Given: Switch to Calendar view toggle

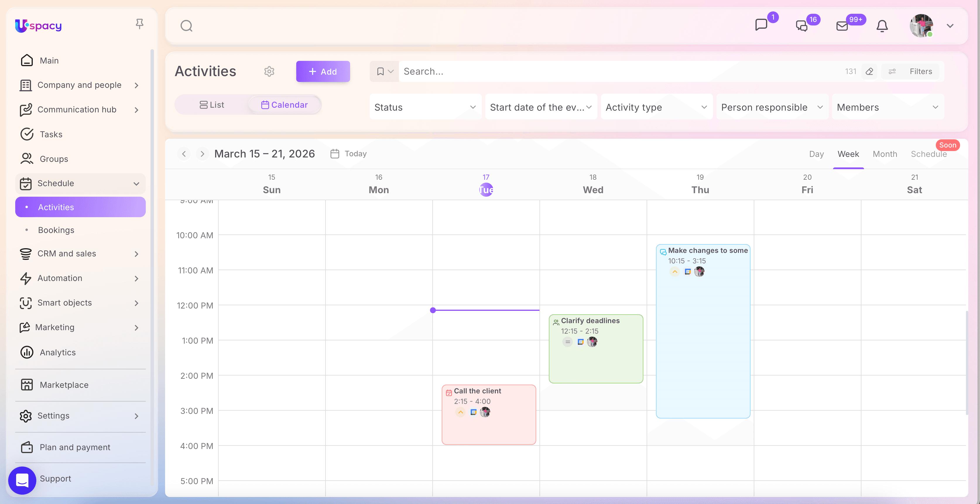Looking at the screenshot, I should click(284, 104).
